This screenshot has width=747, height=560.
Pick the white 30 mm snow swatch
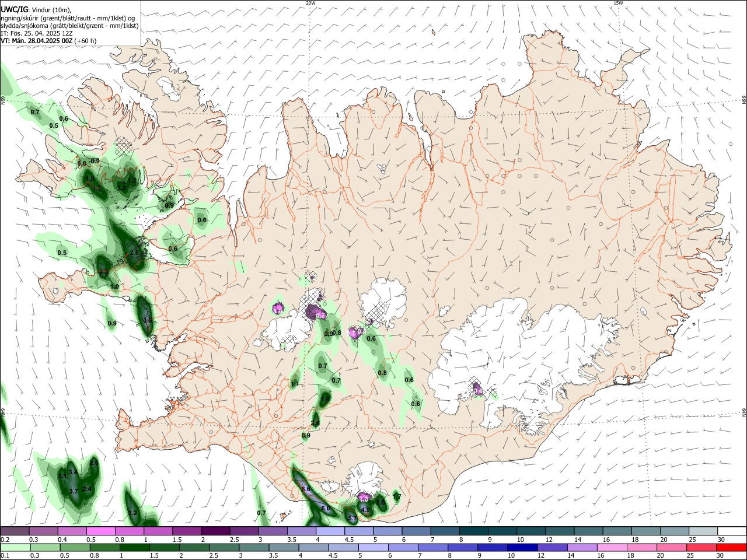(x=733, y=531)
